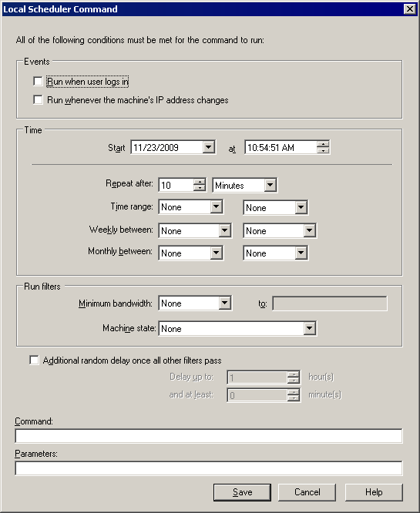Enable Run when user logs in checkbox
The width and height of the screenshot is (420, 513).
click(x=38, y=81)
